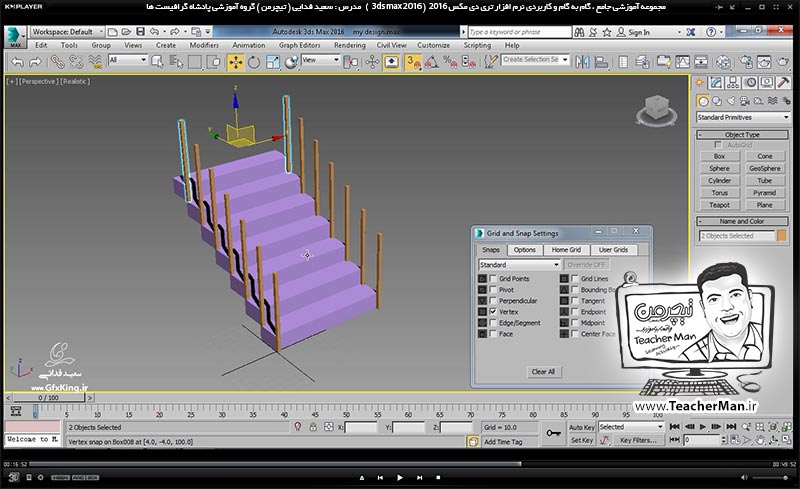Select the Bind to Space Warp tool
The image size is (800, 489).
click(x=95, y=62)
